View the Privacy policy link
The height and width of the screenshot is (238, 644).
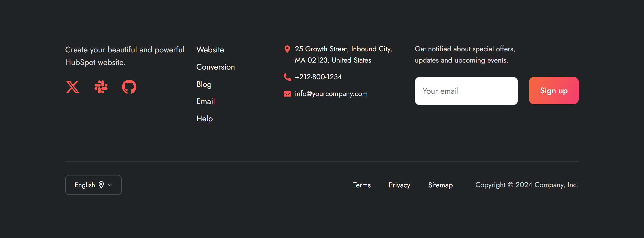[x=399, y=185]
